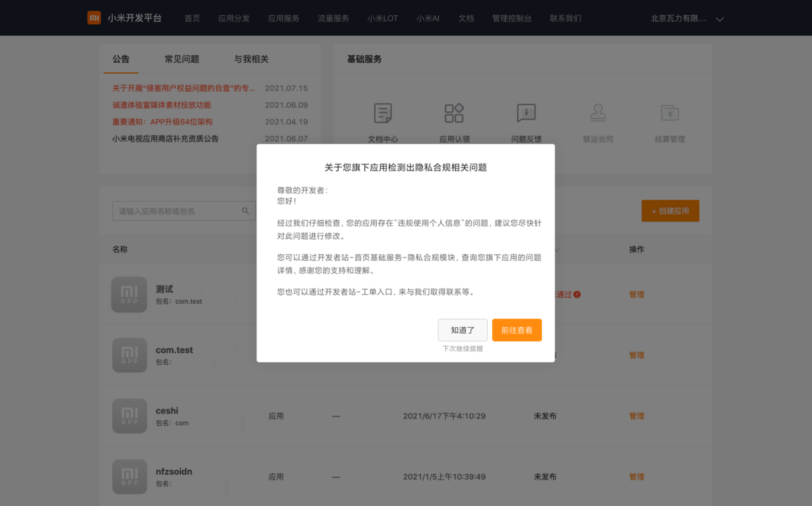The image size is (812, 506).
Task: Click the 小米开发平台 title
Action: click(134, 18)
